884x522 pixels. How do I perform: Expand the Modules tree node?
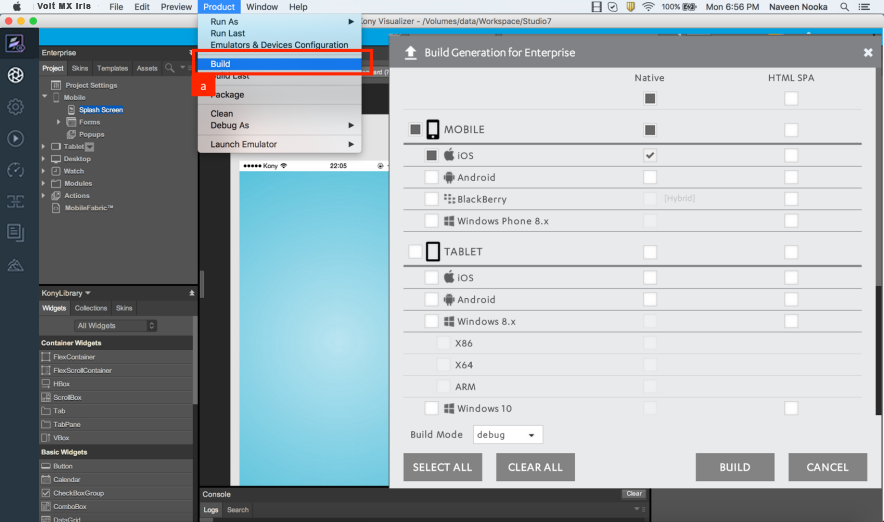(x=44, y=183)
